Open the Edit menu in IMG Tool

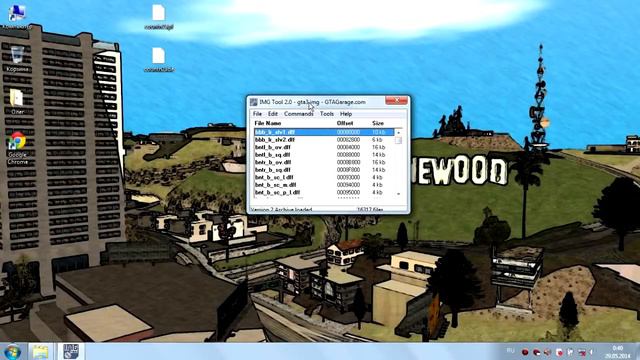tap(273, 114)
